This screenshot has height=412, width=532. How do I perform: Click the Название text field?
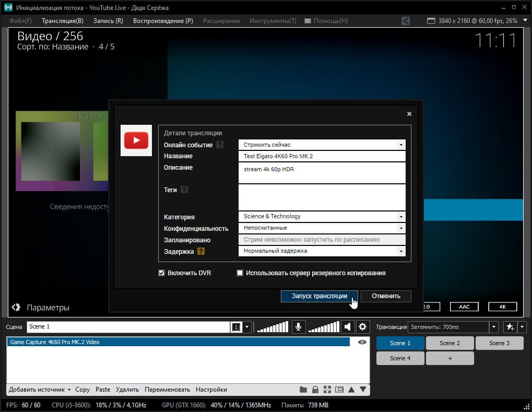pyautogui.click(x=322, y=156)
